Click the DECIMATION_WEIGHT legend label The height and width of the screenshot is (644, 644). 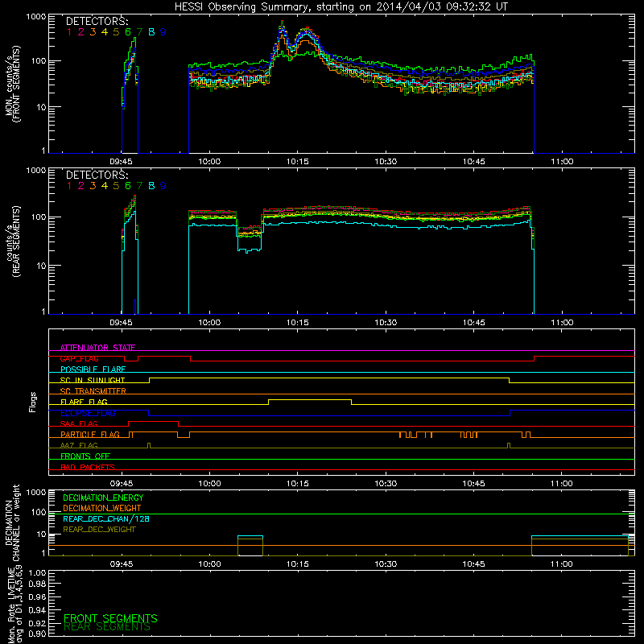[102, 508]
